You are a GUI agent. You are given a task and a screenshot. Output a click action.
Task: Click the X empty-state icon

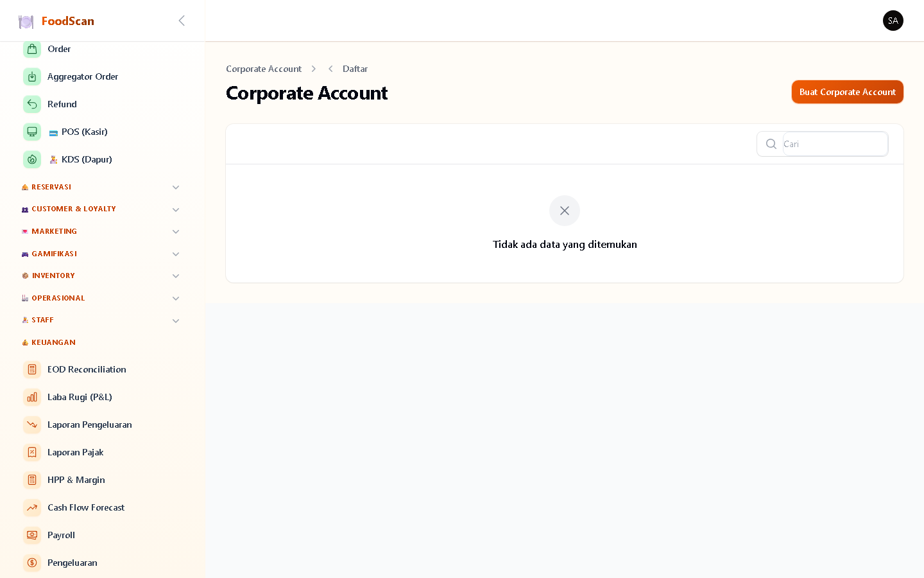pos(565,211)
